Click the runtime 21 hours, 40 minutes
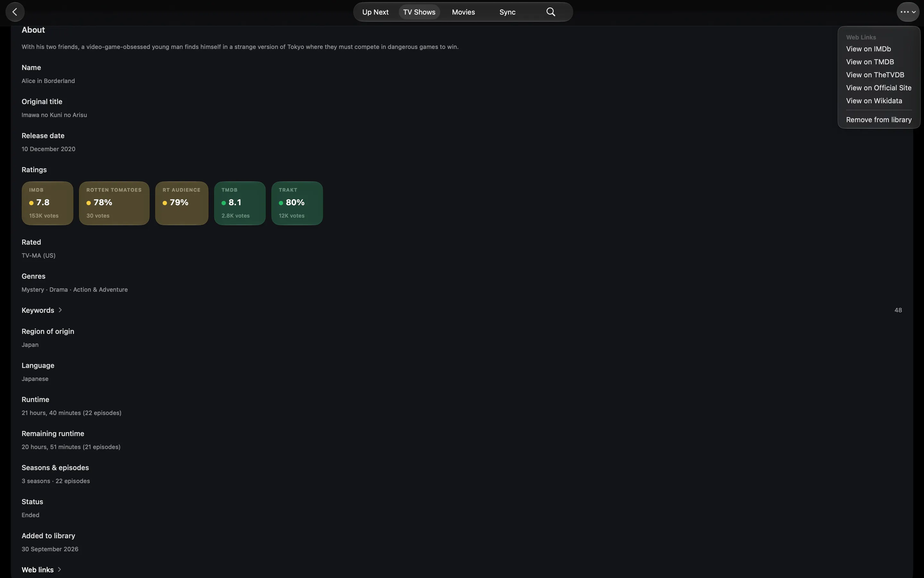 tap(72, 413)
